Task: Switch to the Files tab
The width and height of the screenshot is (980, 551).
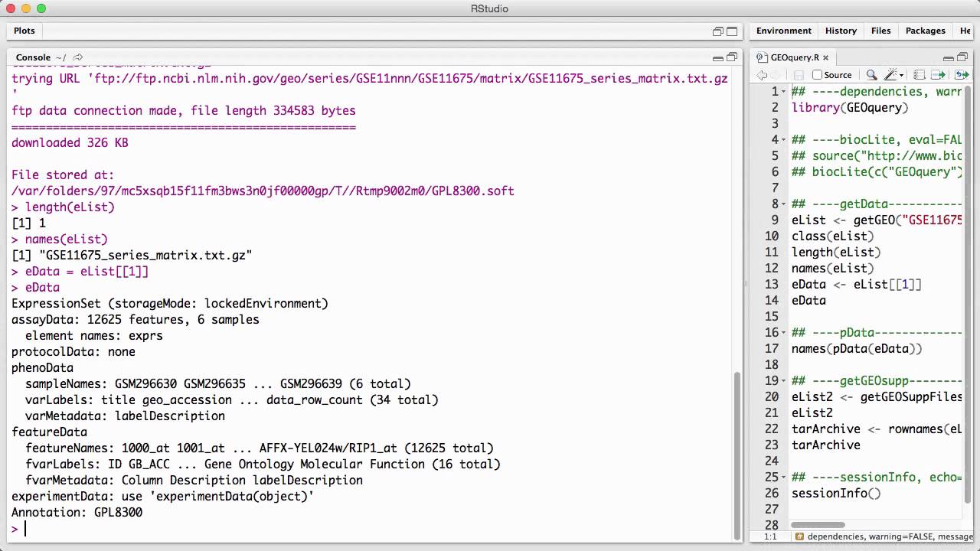Action: pyautogui.click(x=880, y=31)
